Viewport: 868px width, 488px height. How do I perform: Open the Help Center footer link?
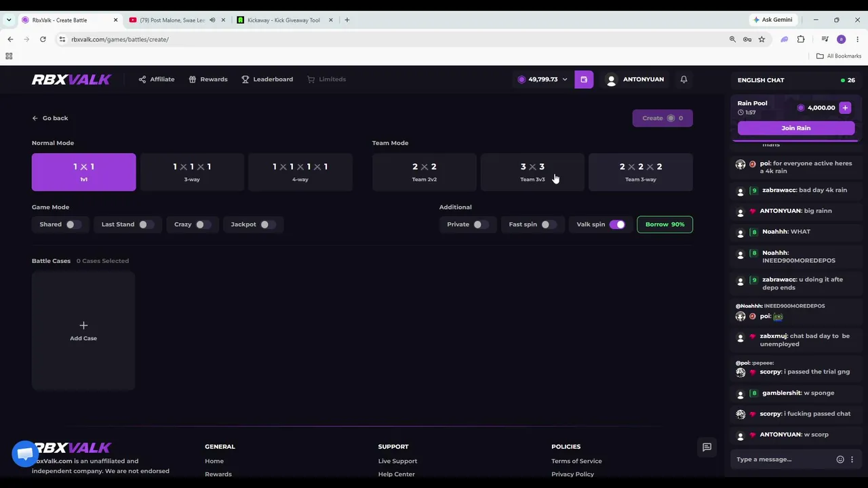397,474
